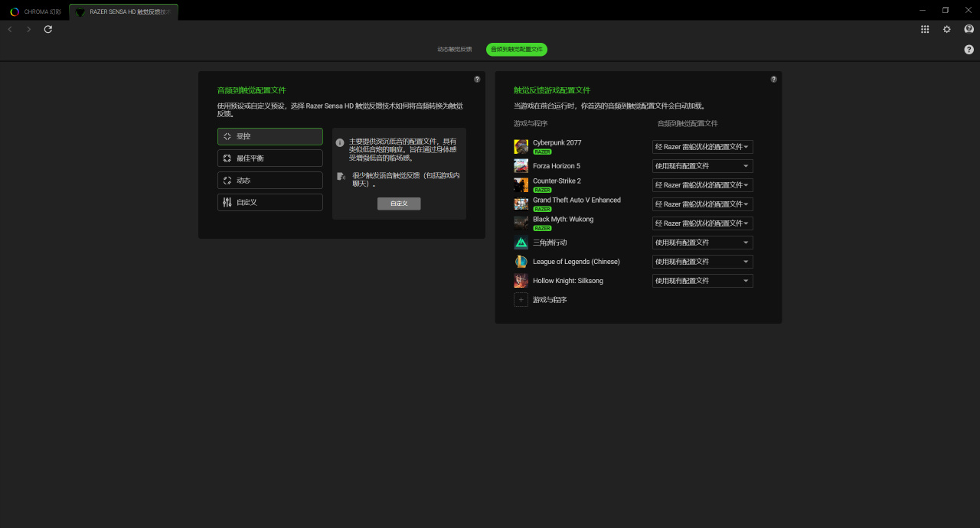The height and width of the screenshot is (528, 980).
Task: Click the Black Myth: Wukong game icon
Action: point(521,223)
